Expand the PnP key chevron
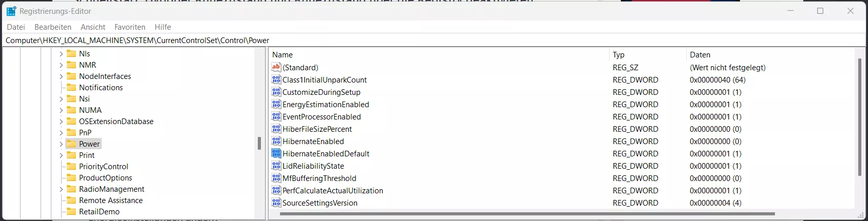The height and width of the screenshot is (221, 868). click(x=61, y=132)
